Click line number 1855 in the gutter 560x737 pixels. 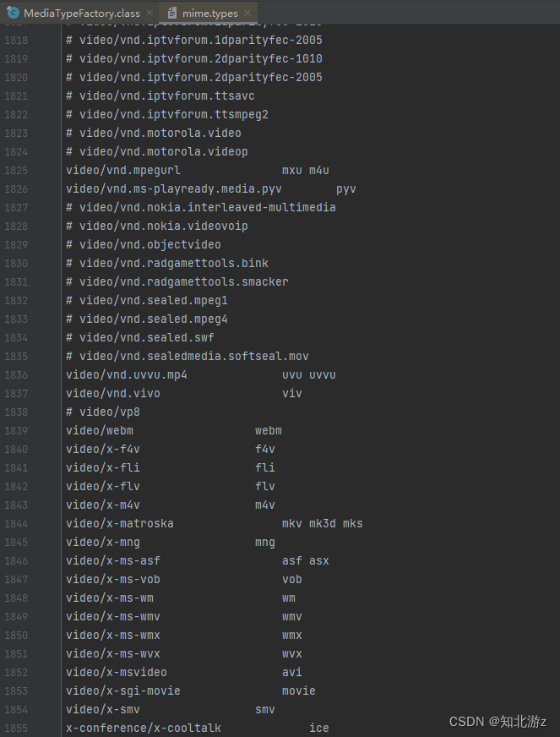[x=16, y=728]
